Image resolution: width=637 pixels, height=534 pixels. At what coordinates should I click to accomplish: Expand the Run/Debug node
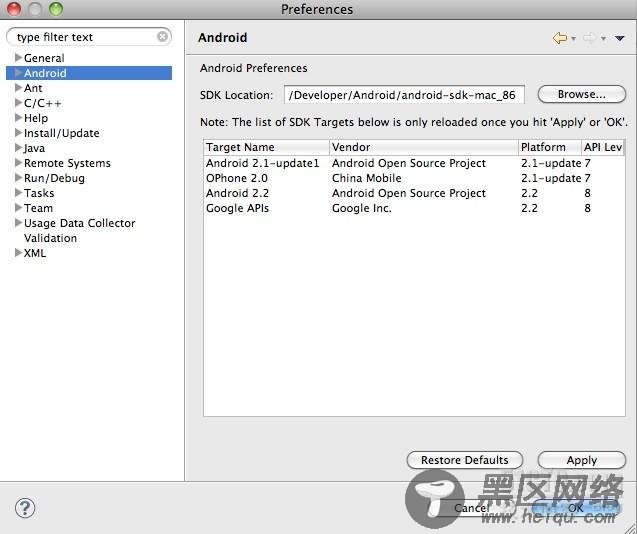18,178
